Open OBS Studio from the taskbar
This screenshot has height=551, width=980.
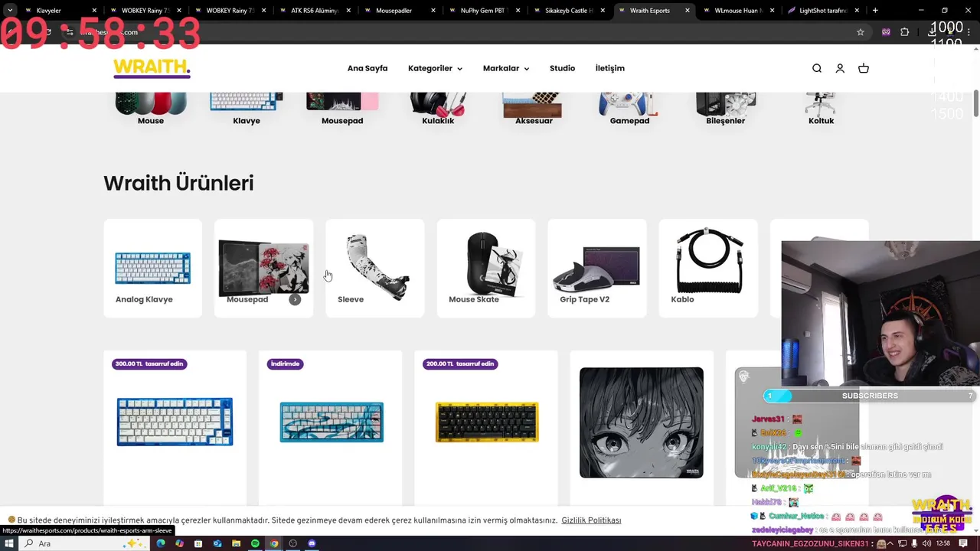[292, 543]
